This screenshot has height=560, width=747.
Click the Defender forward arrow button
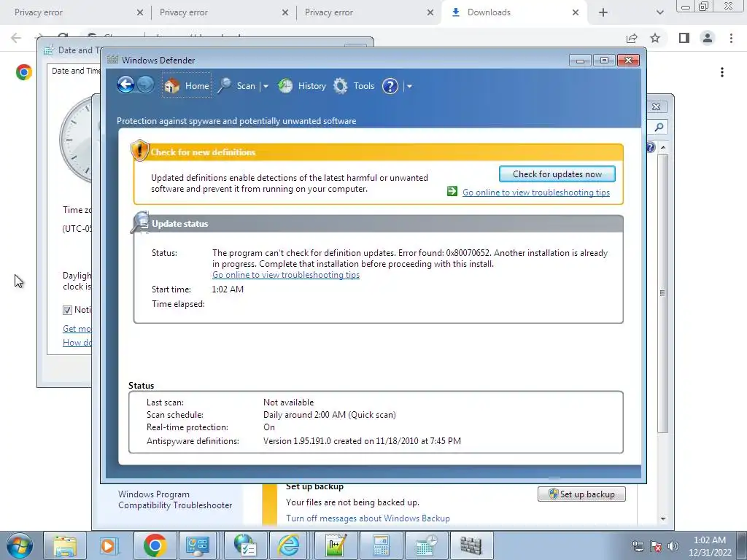point(146,85)
